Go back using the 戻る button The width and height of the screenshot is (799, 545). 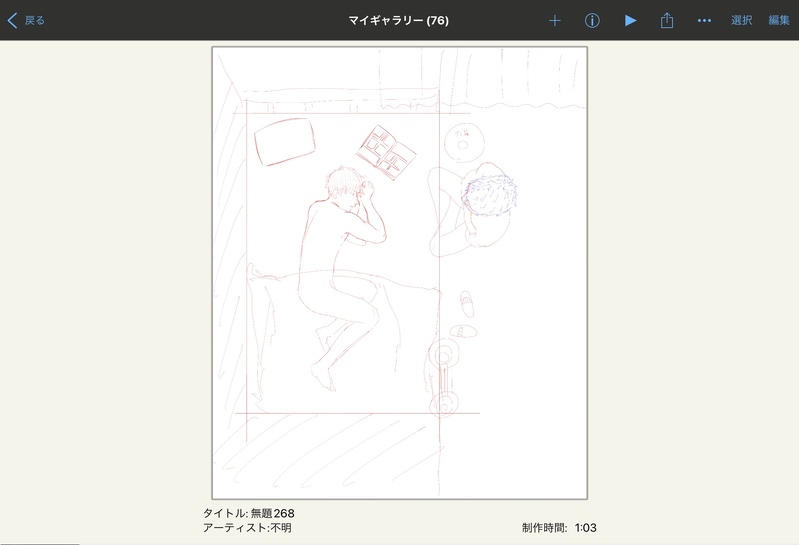pyautogui.click(x=26, y=20)
